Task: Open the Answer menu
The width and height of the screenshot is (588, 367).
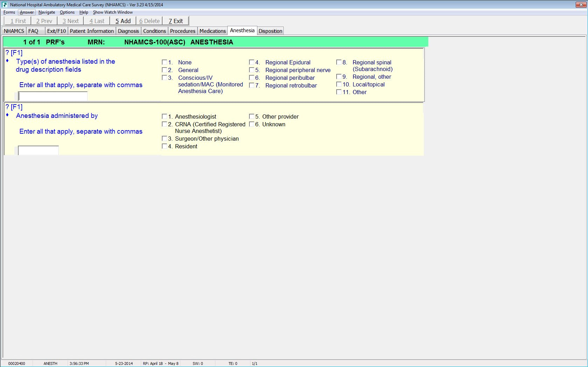Action: (27, 12)
